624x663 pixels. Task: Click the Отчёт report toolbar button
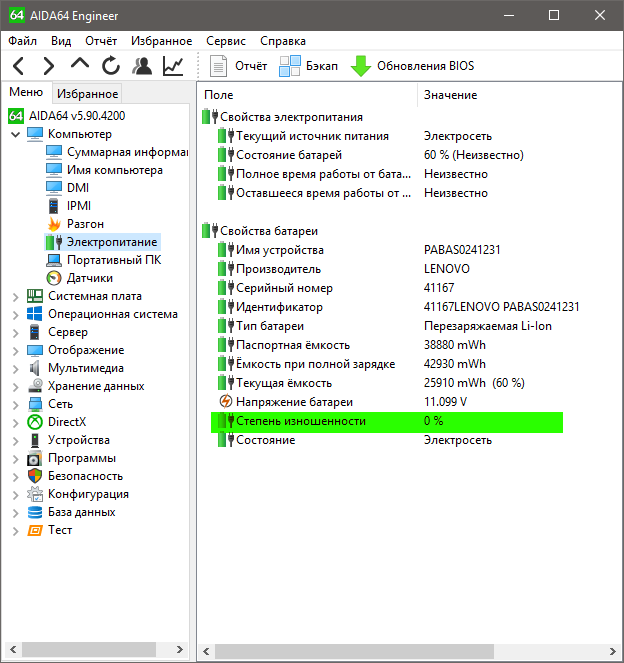tap(238, 66)
